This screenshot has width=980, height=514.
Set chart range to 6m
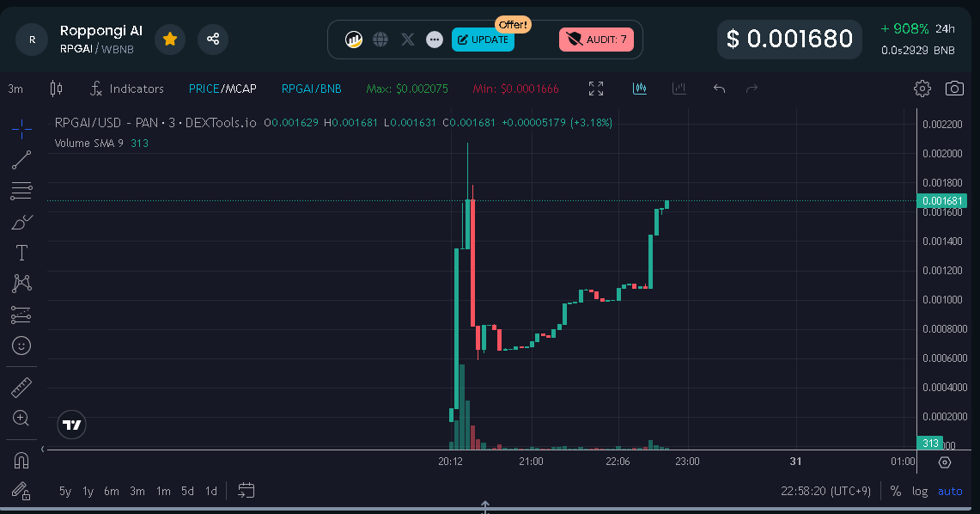tap(112, 492)
